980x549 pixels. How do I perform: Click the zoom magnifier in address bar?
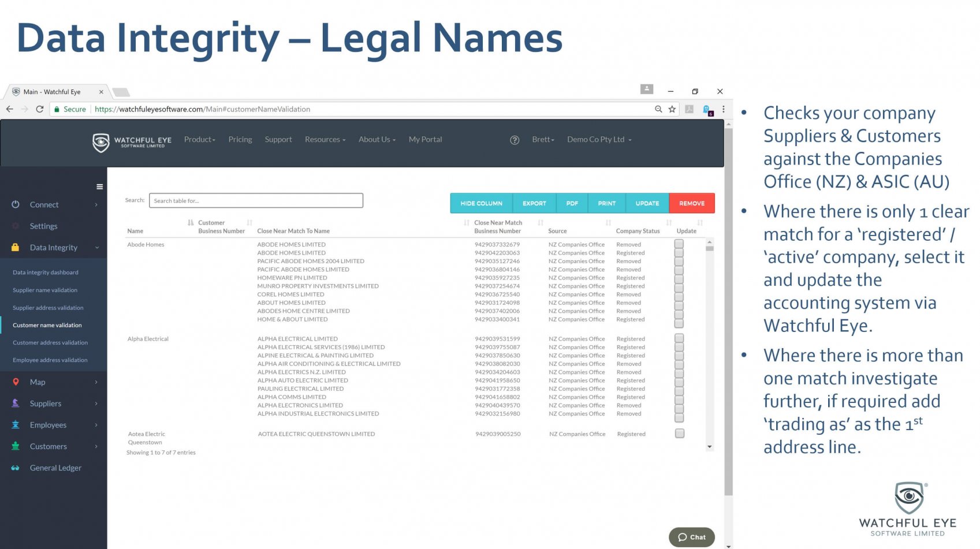click(658, 109)
